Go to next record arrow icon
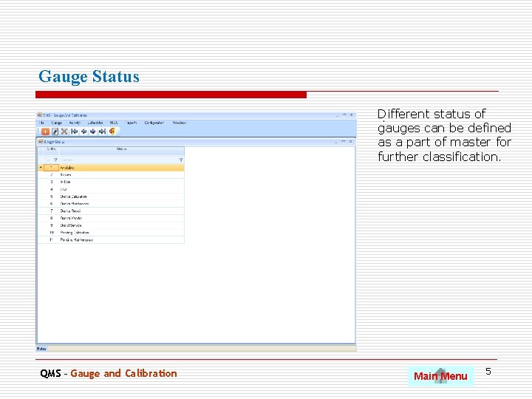 pyautogui.click(x=92, y=132)
